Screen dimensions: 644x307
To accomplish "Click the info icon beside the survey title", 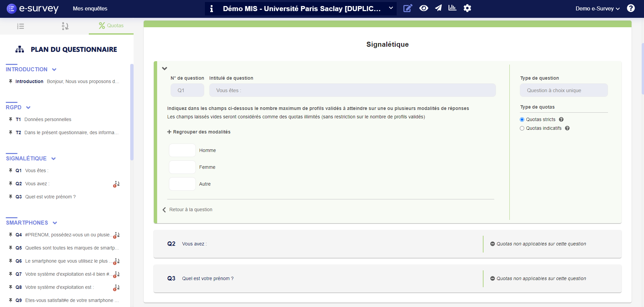I will pos(212,9).
